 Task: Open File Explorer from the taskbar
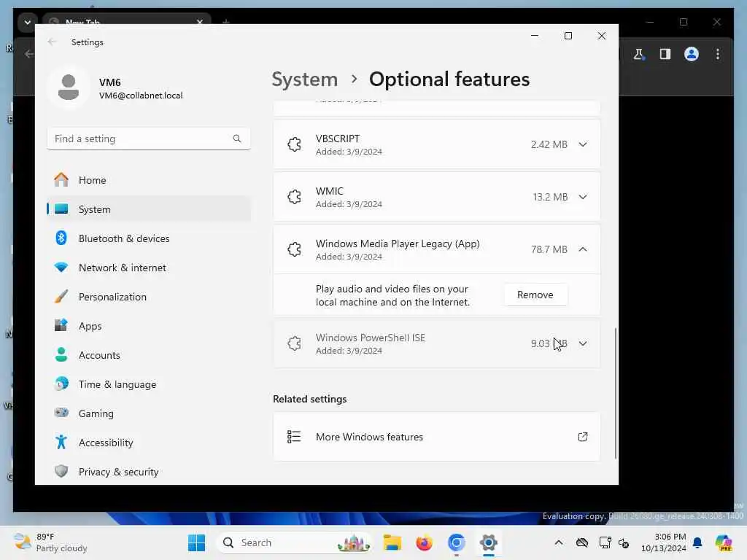[x=392, y=542]
